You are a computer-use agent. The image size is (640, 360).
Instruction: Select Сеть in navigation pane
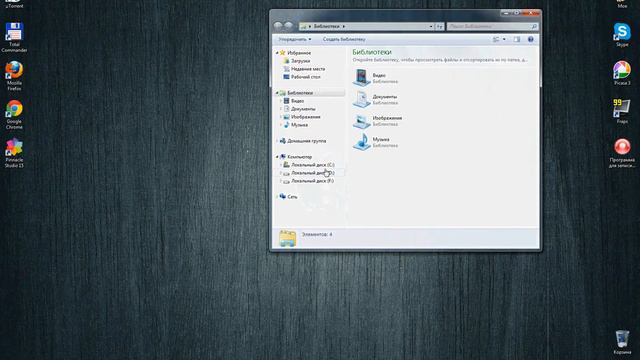[x=292, y=197]
